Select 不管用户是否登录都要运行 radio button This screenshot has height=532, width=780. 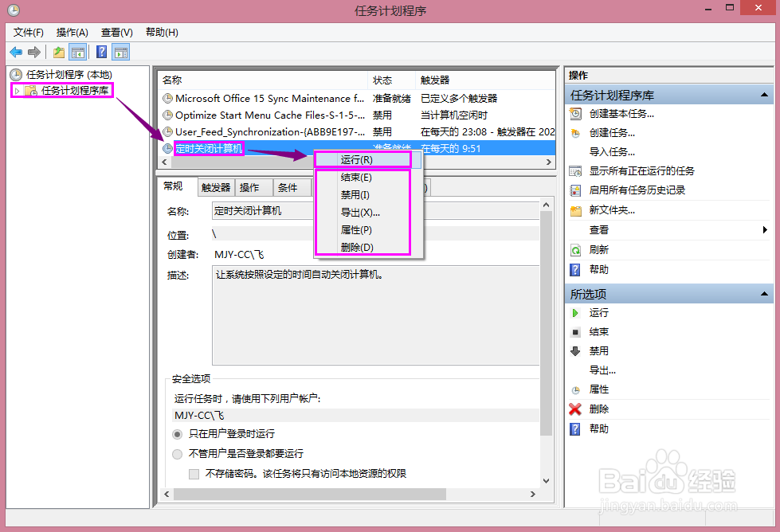coord(177,453)
